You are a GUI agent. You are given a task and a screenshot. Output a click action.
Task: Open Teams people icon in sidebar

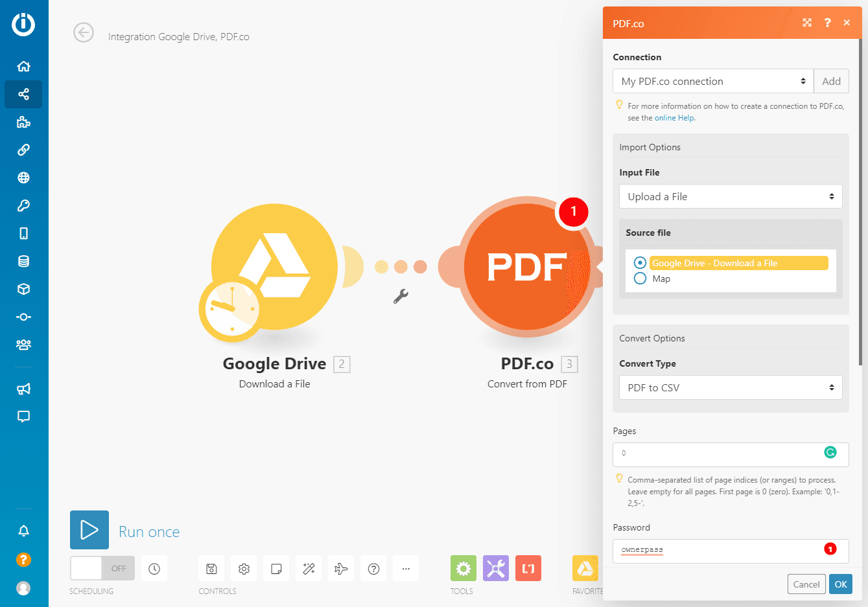coord(23,345)
